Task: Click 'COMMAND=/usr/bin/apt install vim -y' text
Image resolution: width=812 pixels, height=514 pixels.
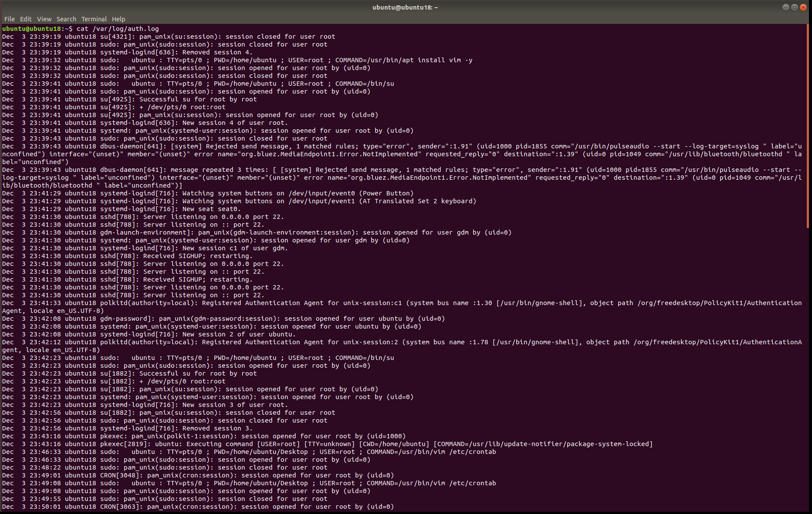Action: tap(404, 60)
